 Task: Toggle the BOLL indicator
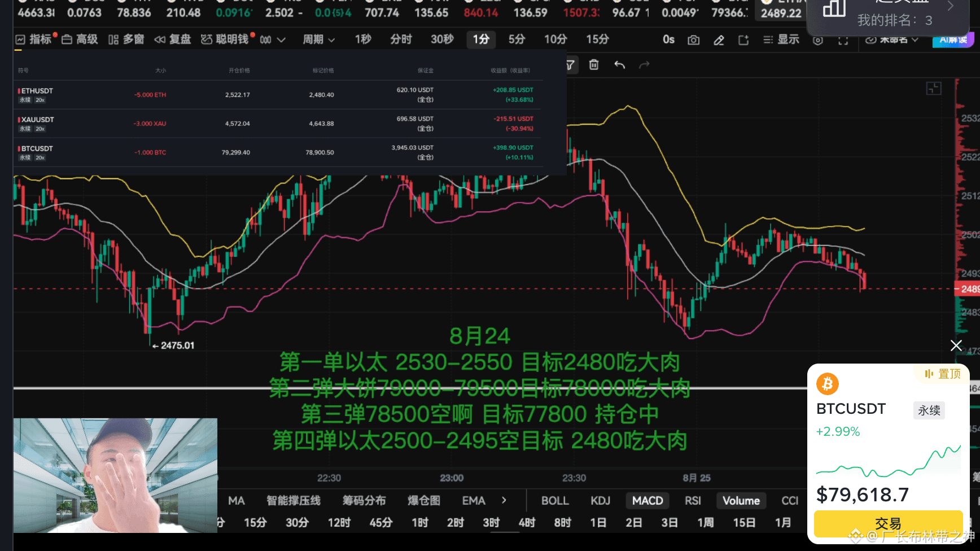pyautogui.click(x=555, y=501)
